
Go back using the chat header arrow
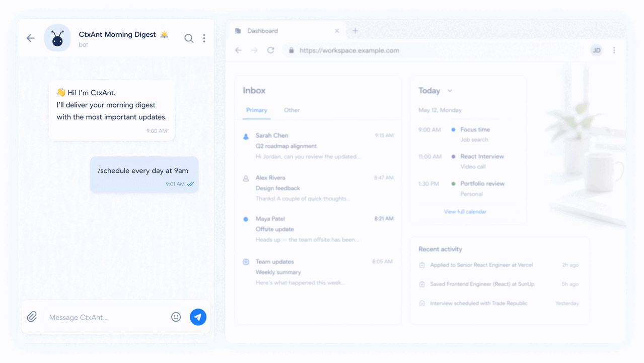[31, 38]
